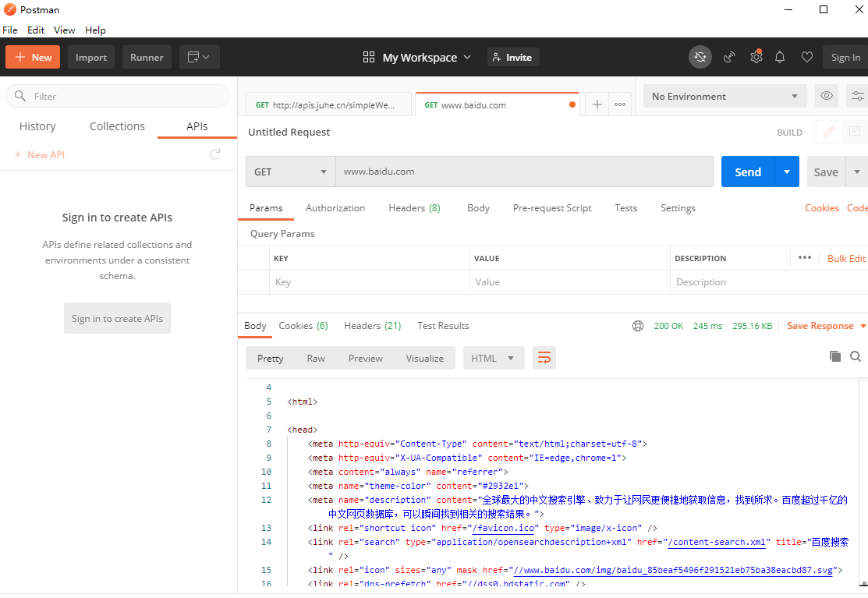Click the network globe icon in response
The image size is (868, 598).
tap(638, 326)
